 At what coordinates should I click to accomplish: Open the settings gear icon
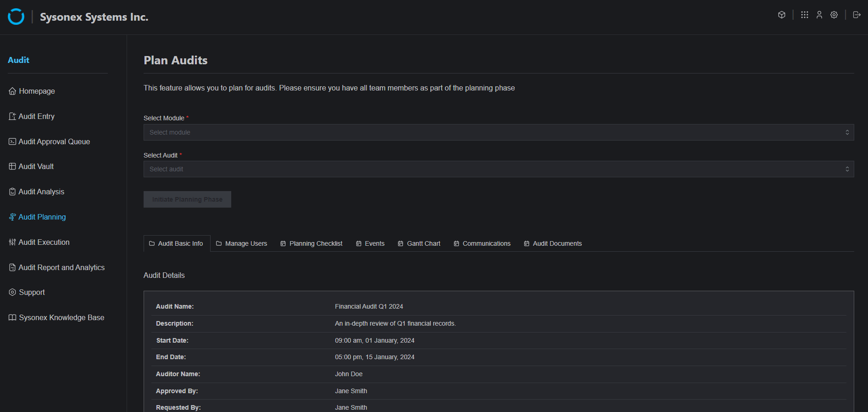point(834,15)
